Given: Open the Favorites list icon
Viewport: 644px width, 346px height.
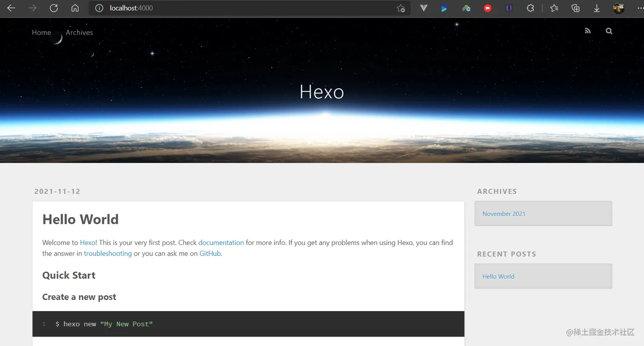Looking at the screenshot, I should pos(554,8).
